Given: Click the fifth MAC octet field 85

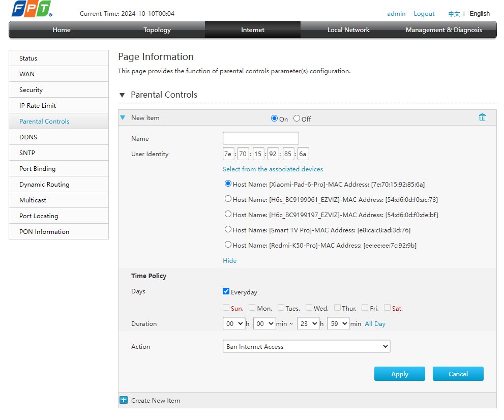Looking at the screenshot, I should pos(288,154).
